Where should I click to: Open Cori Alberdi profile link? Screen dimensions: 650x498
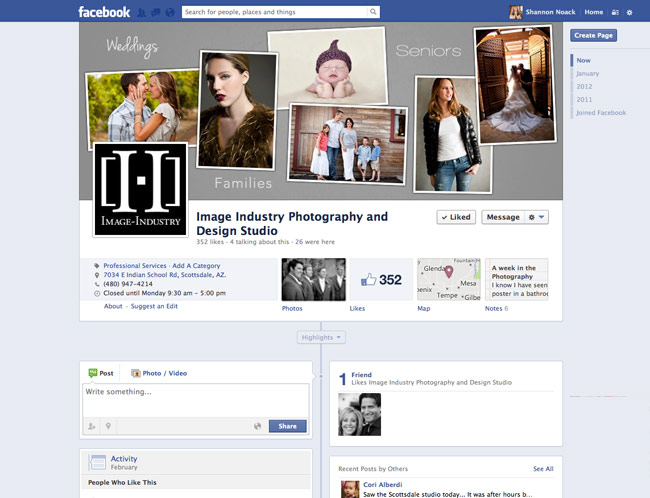coord(383,485)
